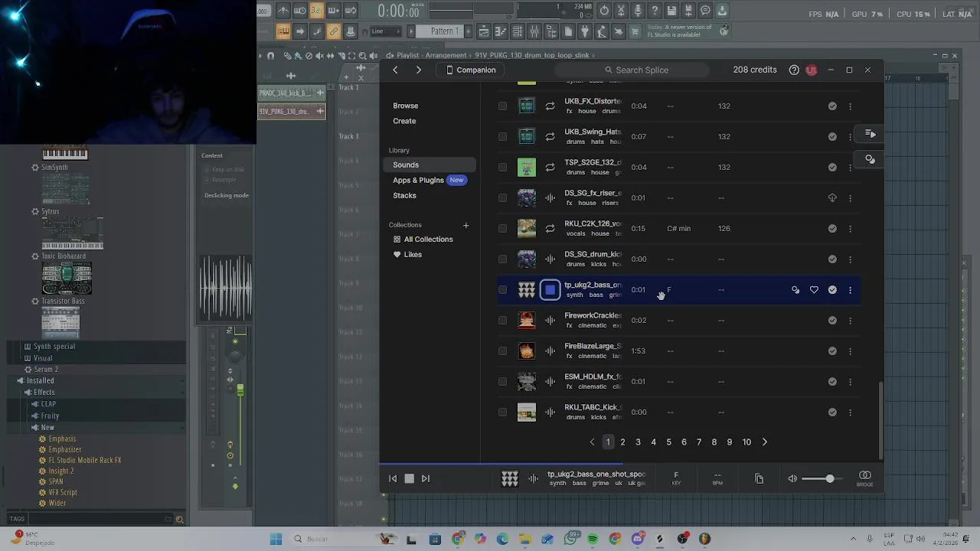Open FL Studio plugin picker plug icon
Viewport: 980px width, 551px height.
[585, 31]
